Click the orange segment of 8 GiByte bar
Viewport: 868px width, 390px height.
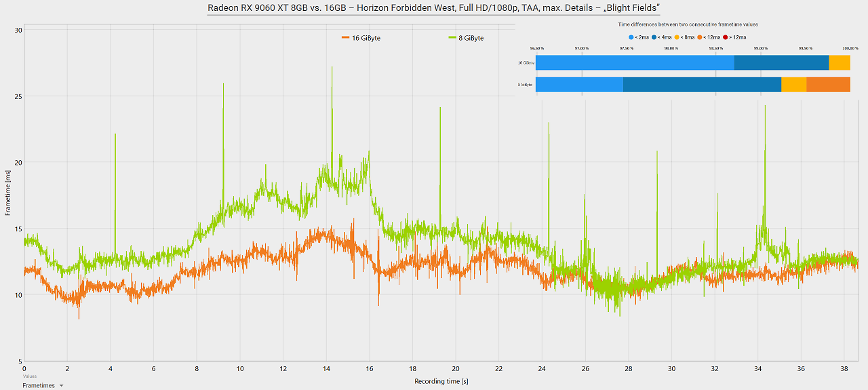click(x=828, y=85)
